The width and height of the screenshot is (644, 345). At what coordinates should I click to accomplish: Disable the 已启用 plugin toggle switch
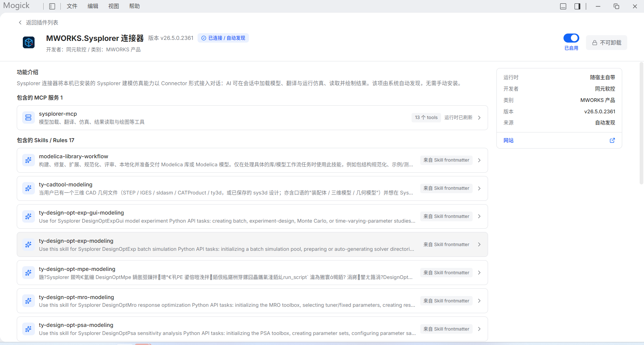(571, 38)
